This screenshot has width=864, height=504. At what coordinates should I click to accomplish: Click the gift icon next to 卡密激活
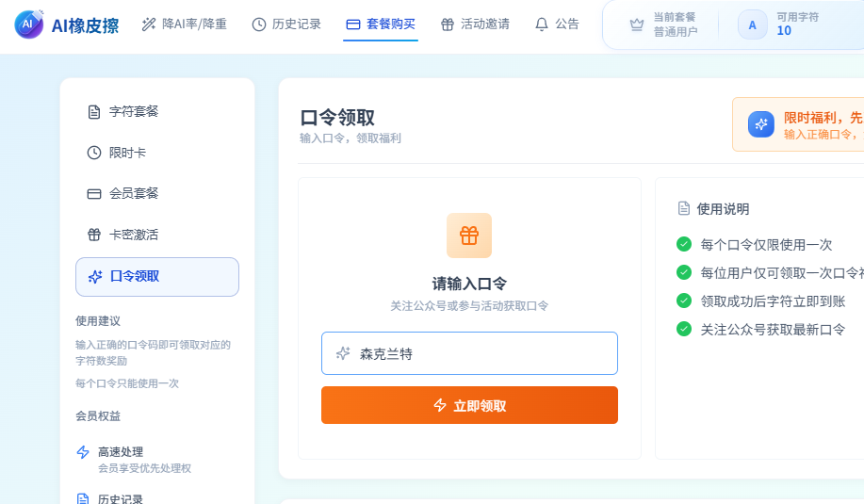[94, 235]
